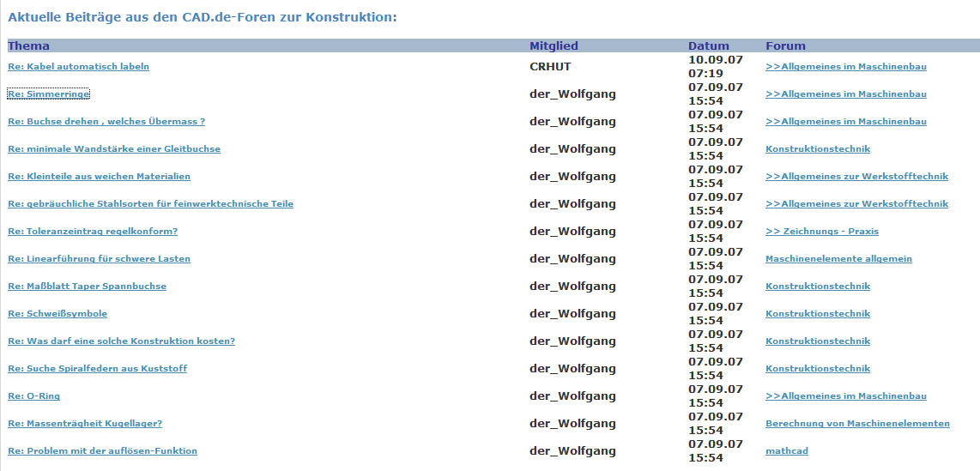Screen dimensions: 980x471
Task: Click the 'Mitglied' column header
Action: 554,46
